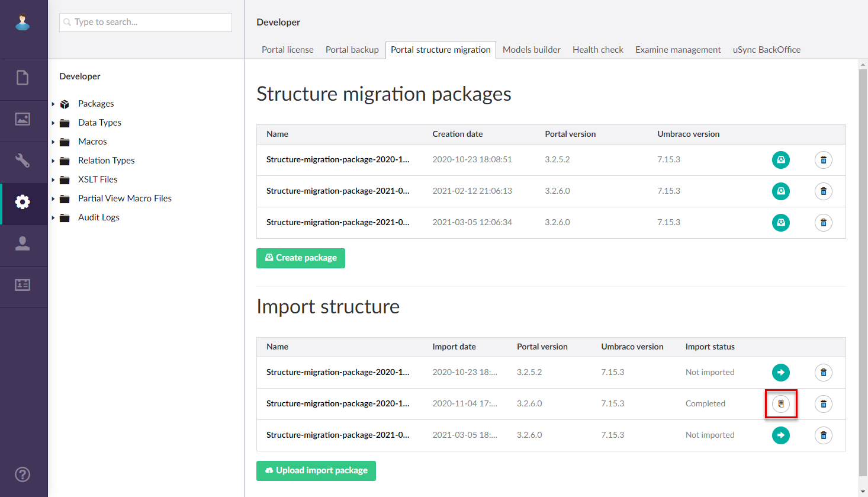Open the Settings wrench section
The height and width of the screenshot is (497, 868).
[x=22, y=161]
